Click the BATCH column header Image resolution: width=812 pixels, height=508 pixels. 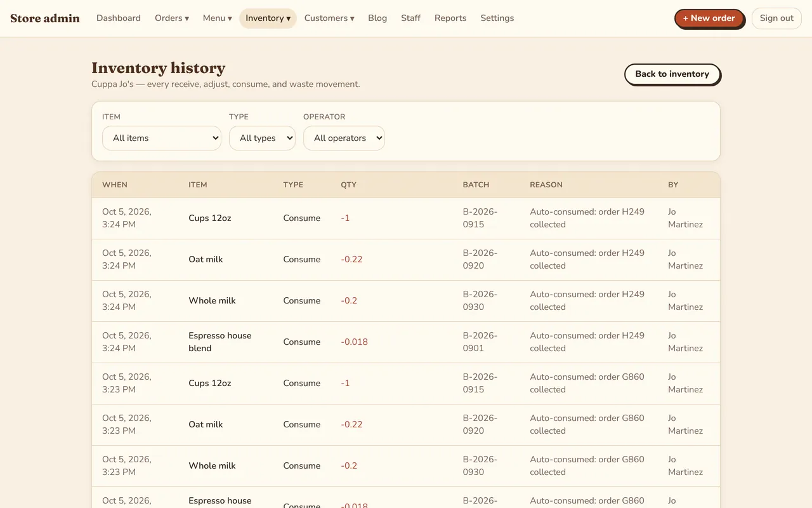point(476,185)
